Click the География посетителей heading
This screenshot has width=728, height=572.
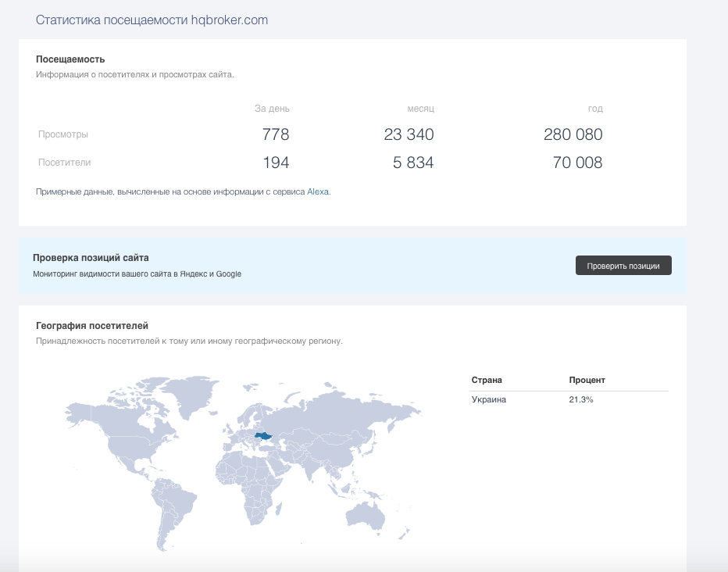92,326
